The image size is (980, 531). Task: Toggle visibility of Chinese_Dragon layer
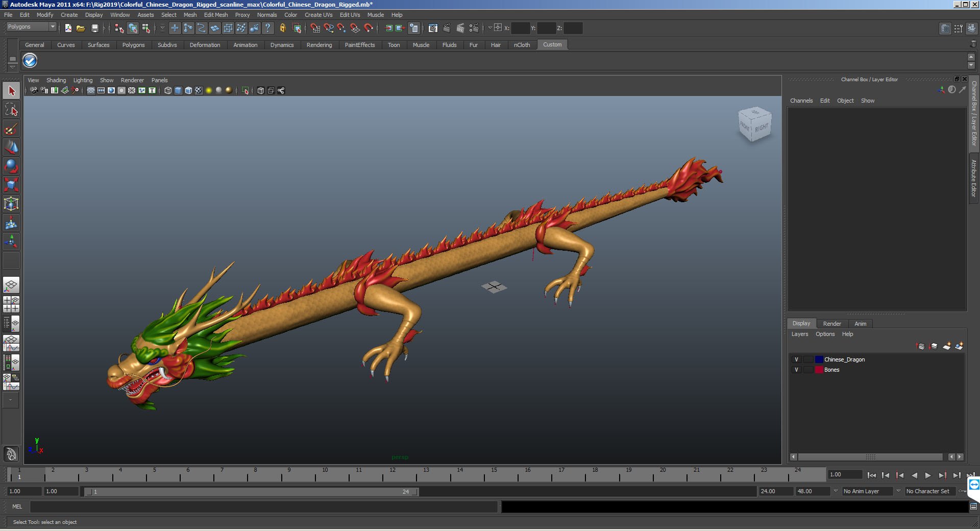[x=796, y=359]
